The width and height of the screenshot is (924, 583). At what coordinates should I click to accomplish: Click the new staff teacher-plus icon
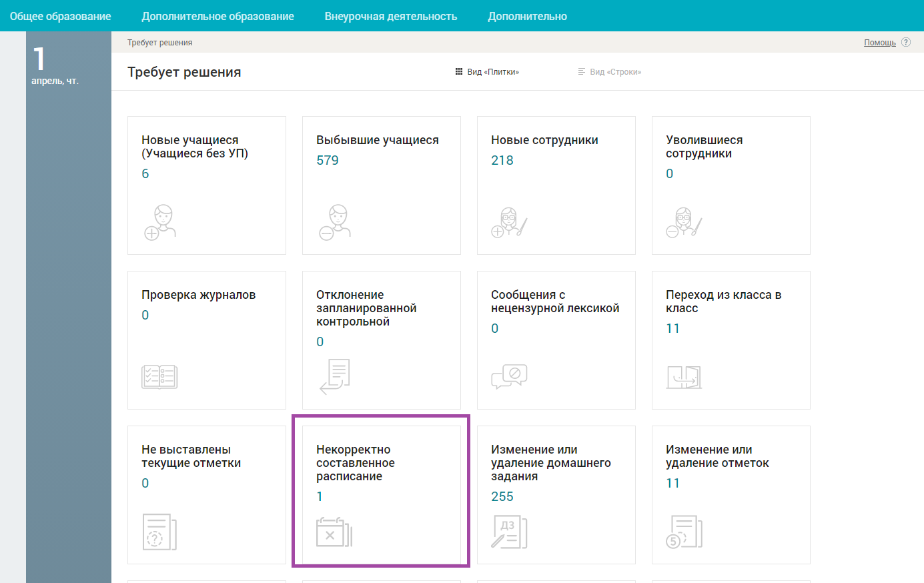(x=509, y=222)
